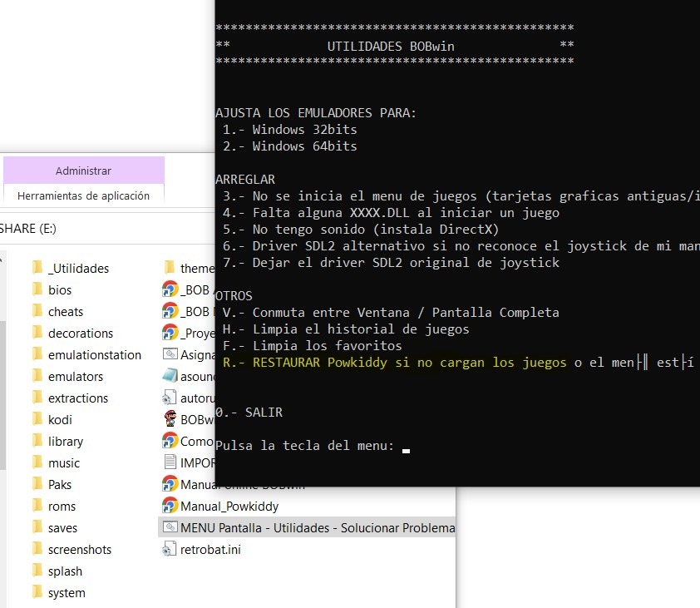The image size is (700, 608).
Task: Click console line 'Limpia el historial de juegos'
Action: (361, 329)
